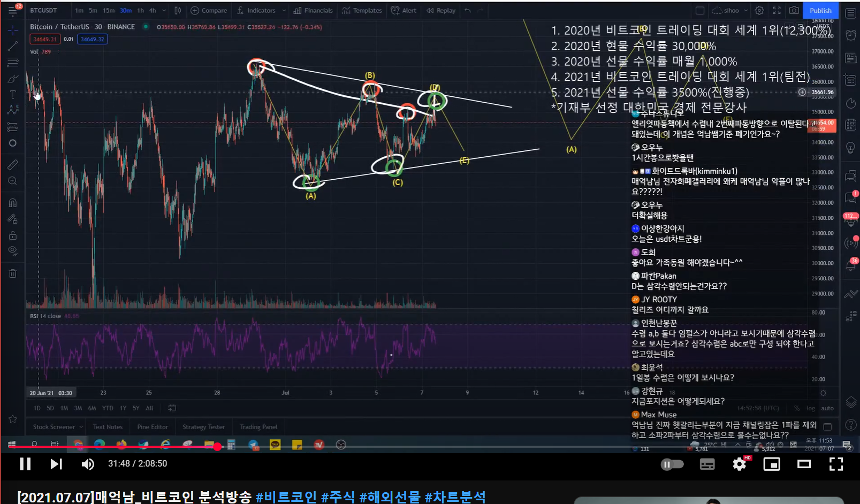Click the Publish button
This screenshot has height=504, width=860.
[x=820, y=10]
